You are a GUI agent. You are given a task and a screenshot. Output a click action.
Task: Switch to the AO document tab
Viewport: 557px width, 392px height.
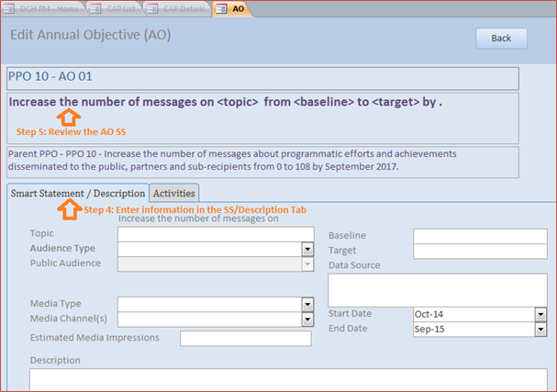click(x=238, y=8)
